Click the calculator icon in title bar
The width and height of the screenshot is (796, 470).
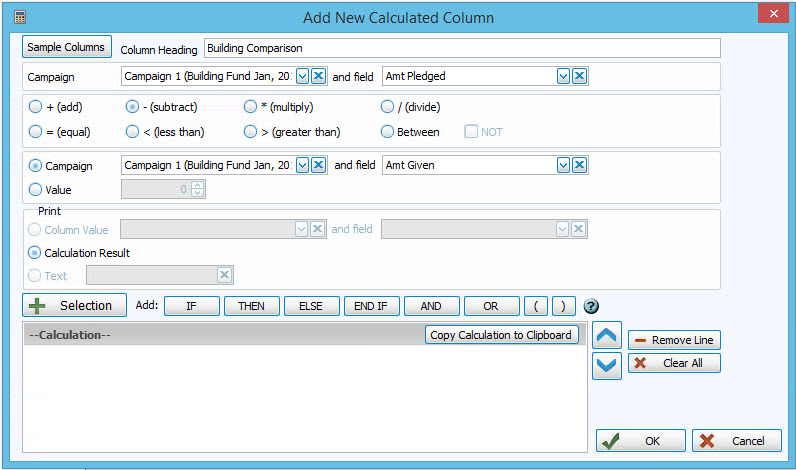[x=19, y=17]
